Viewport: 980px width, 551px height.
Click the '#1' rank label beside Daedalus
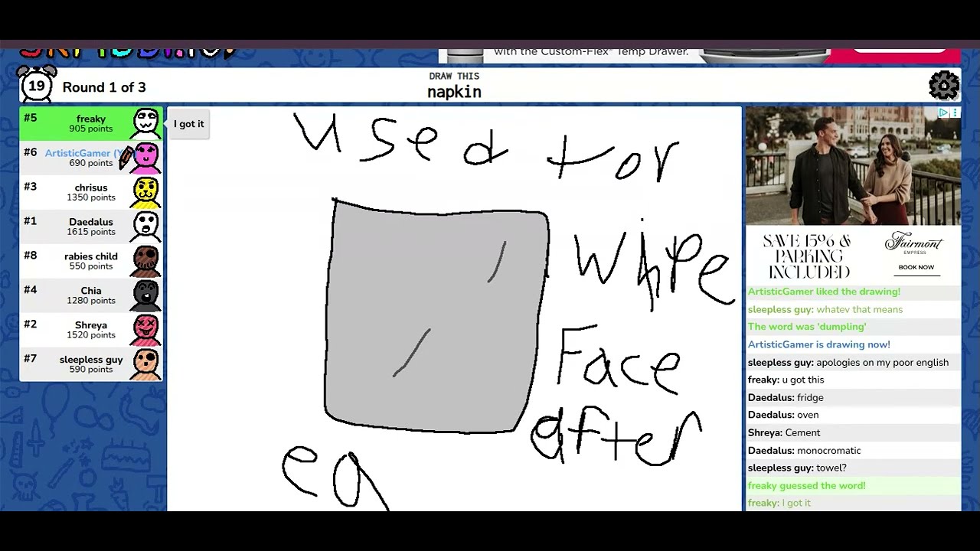click(30, 221)
